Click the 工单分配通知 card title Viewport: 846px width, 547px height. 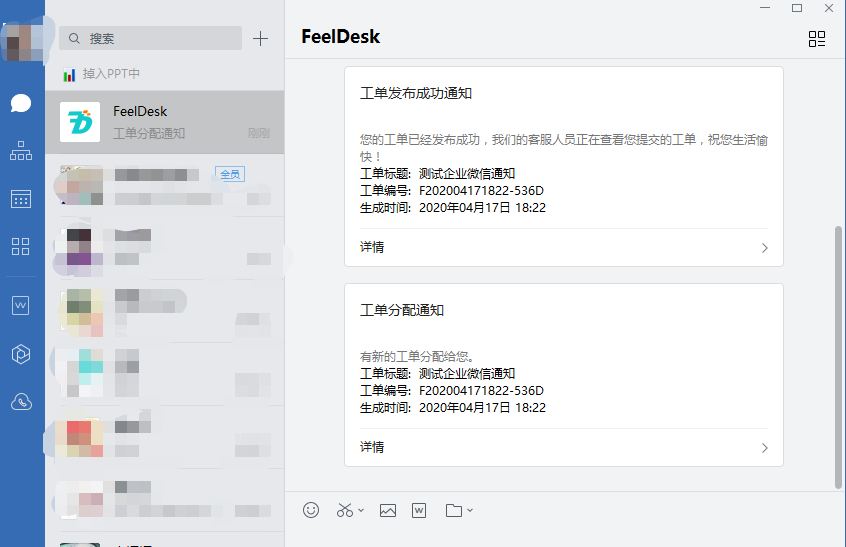(x=402, y=310)
